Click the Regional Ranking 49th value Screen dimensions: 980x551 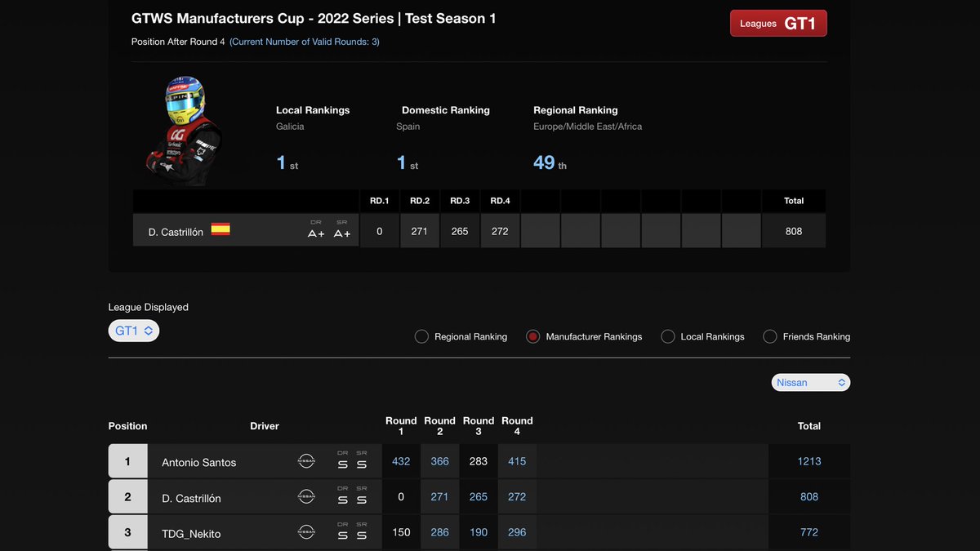(x=550, y=162)
